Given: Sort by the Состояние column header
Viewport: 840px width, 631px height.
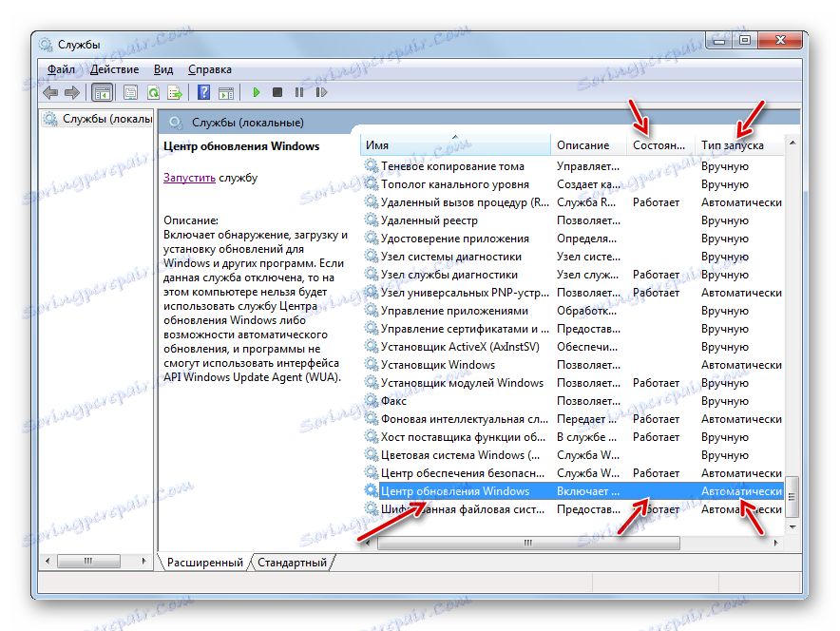Looking at the screenshot, I should click(660, 145).
